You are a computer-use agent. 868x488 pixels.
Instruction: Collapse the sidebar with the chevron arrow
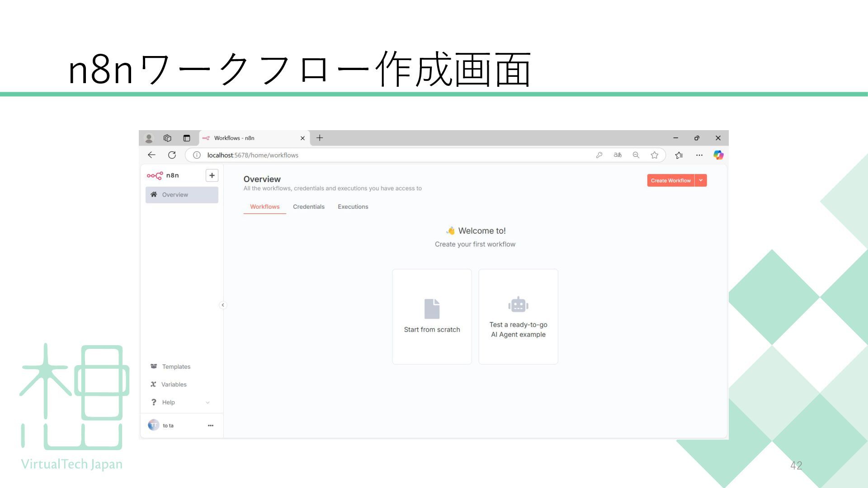(222, 305)
